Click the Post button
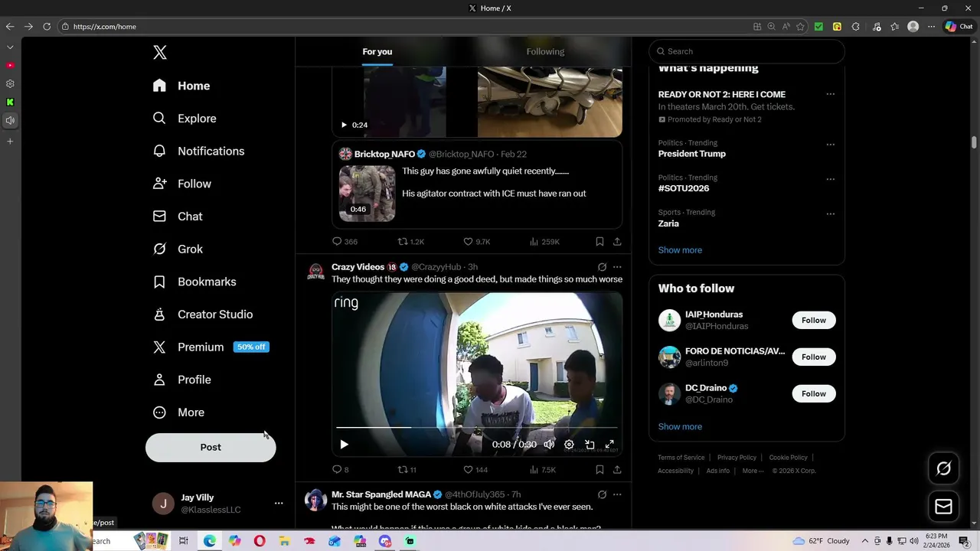The image size is (980, 551). click(x=211, y=448)
